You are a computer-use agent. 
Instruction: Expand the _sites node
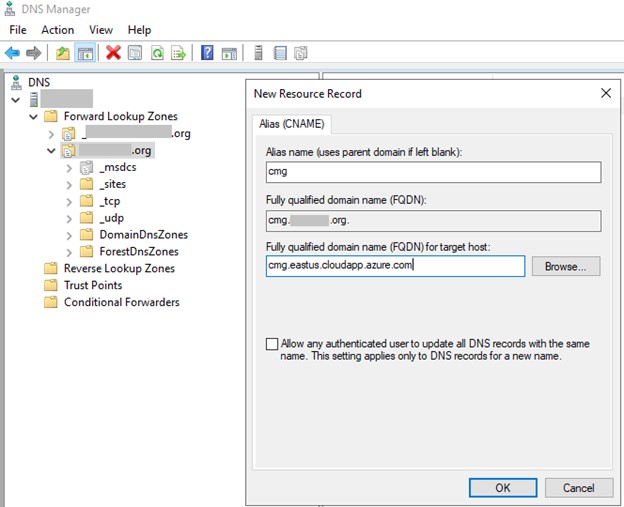pyautogui.click(x=69, y=185)
